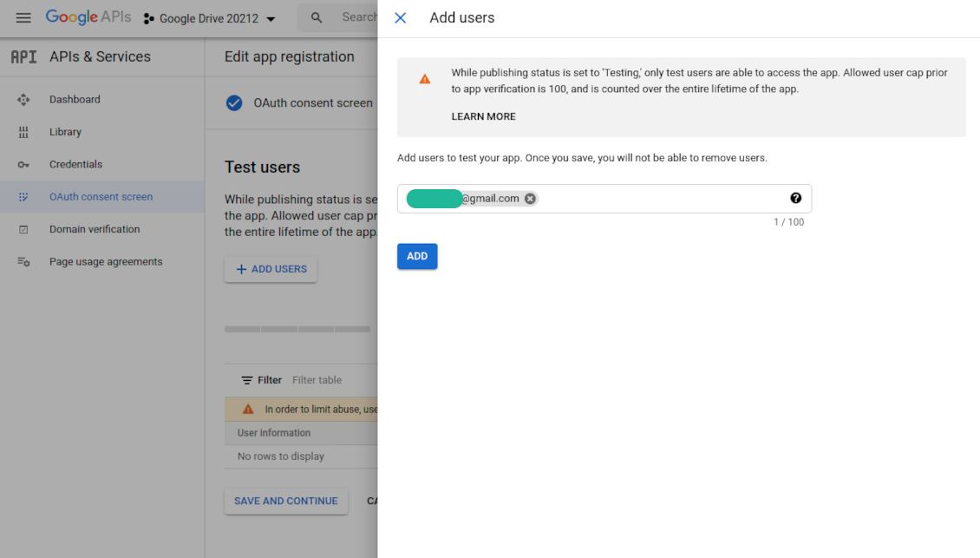
Task: Click the OAuth consent screen step checkmark
Action: 234,103
